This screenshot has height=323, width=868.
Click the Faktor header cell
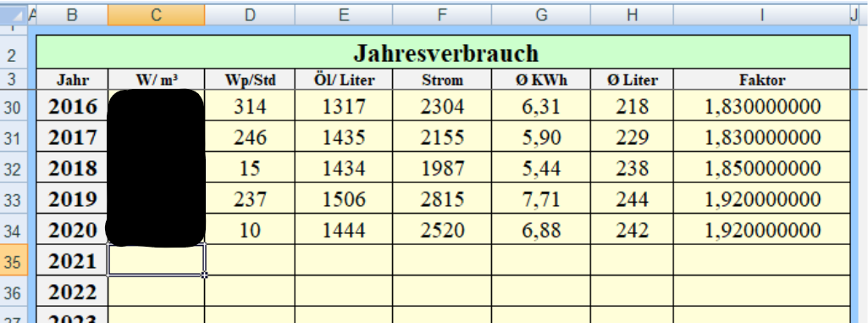tap(761, 79)
